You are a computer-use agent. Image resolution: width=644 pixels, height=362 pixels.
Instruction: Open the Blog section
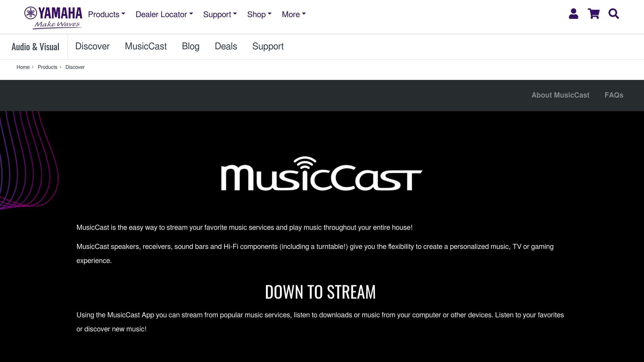(x=191, y=46)
